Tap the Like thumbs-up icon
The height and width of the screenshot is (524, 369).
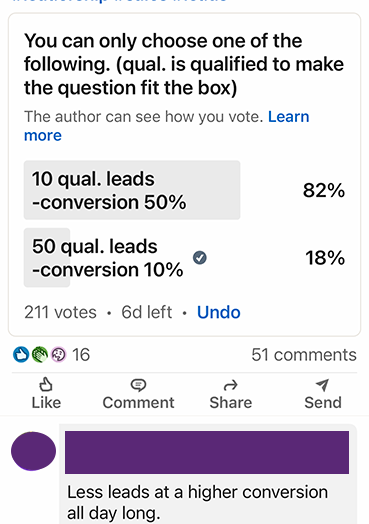click(x=46, y=384)
